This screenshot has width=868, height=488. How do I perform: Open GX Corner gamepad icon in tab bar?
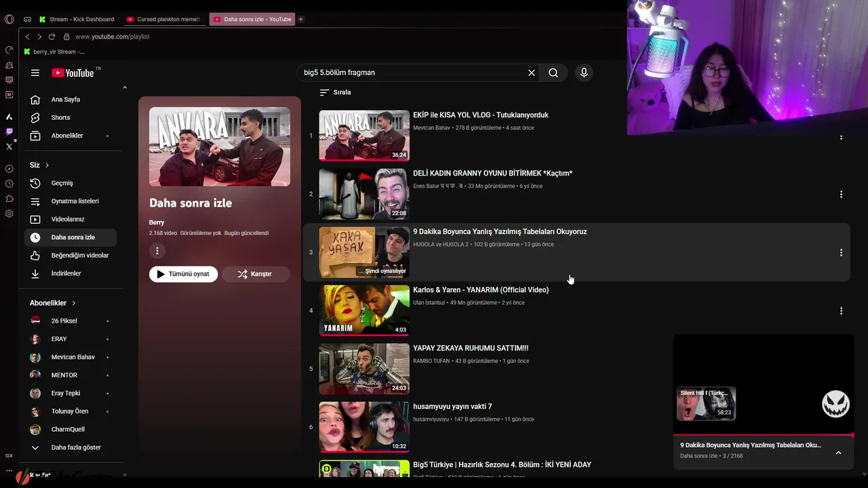pos(27,19)
